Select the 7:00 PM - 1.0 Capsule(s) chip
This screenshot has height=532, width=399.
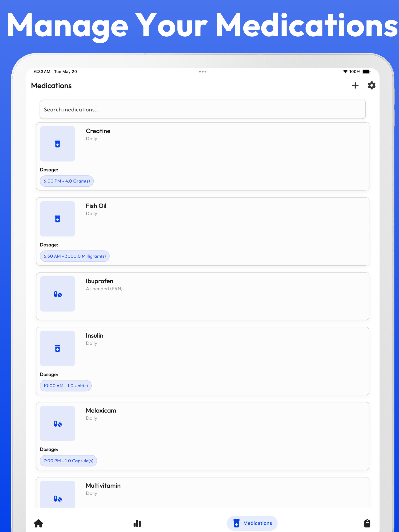(x=68, y=461)
